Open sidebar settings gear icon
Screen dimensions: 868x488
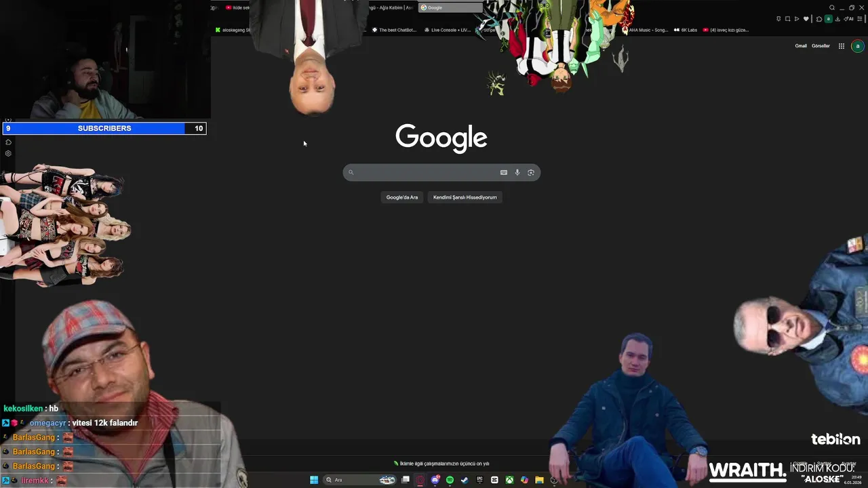coord(8,154)
